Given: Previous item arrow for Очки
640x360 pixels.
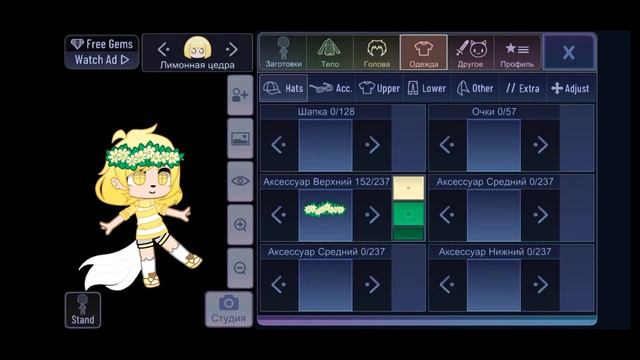Looking at the screenshot, I should 447,145.
